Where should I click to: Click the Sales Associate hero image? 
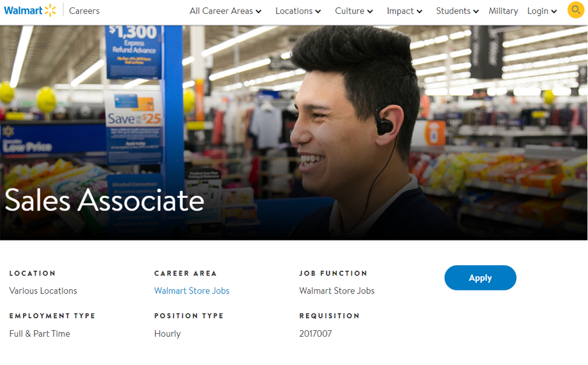click(x=294, y=133)
